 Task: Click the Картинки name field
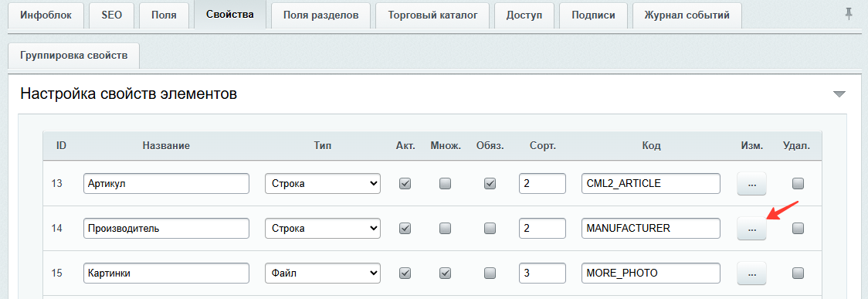pos(166,273)
